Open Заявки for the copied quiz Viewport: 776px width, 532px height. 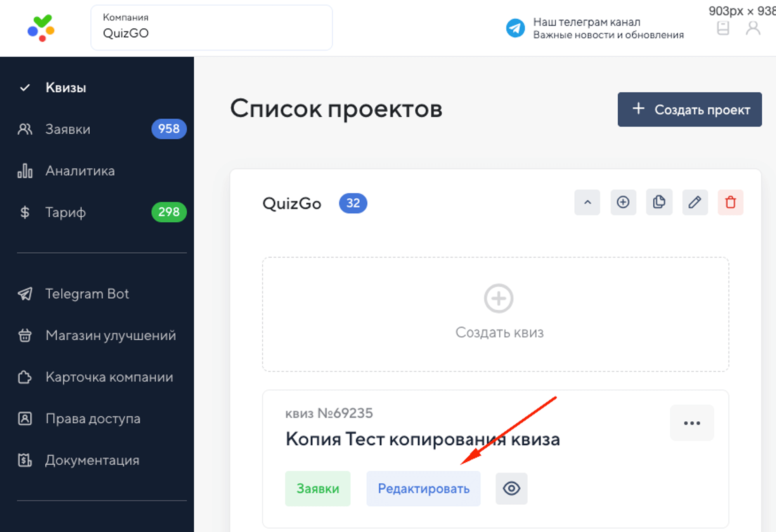318,489
